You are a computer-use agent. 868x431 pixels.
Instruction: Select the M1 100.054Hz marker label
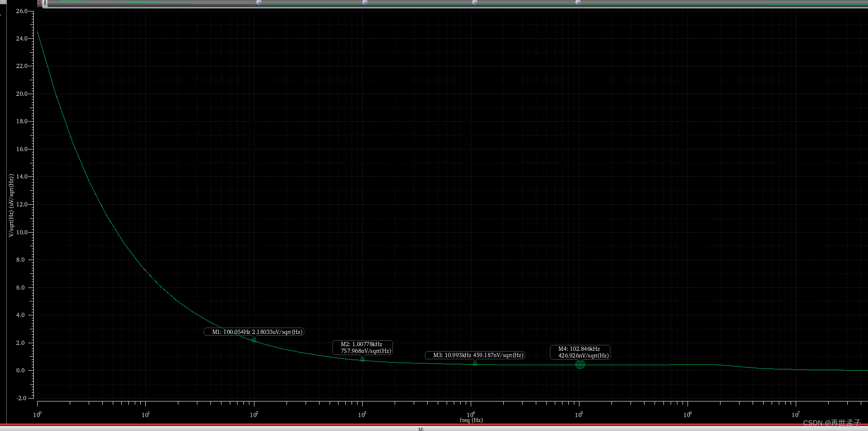(x=254, y=332)
